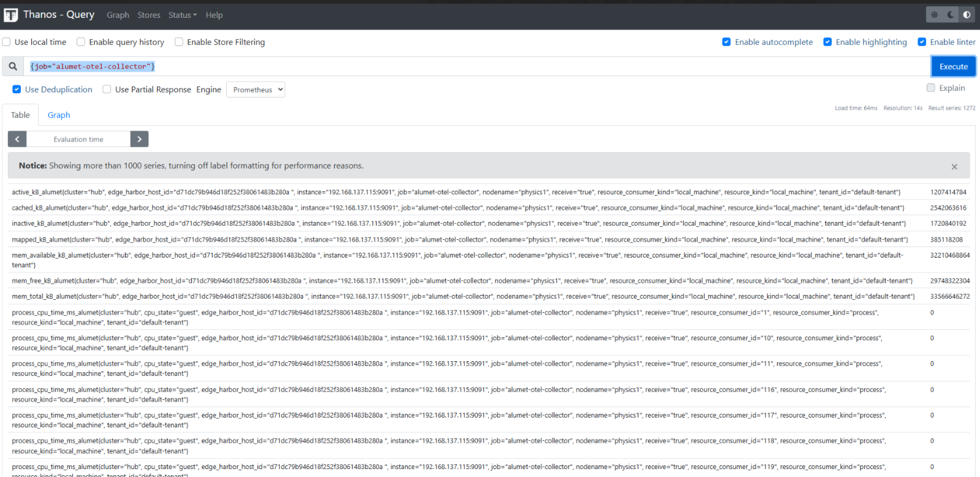Expand the Status menu

coord(182,15)
